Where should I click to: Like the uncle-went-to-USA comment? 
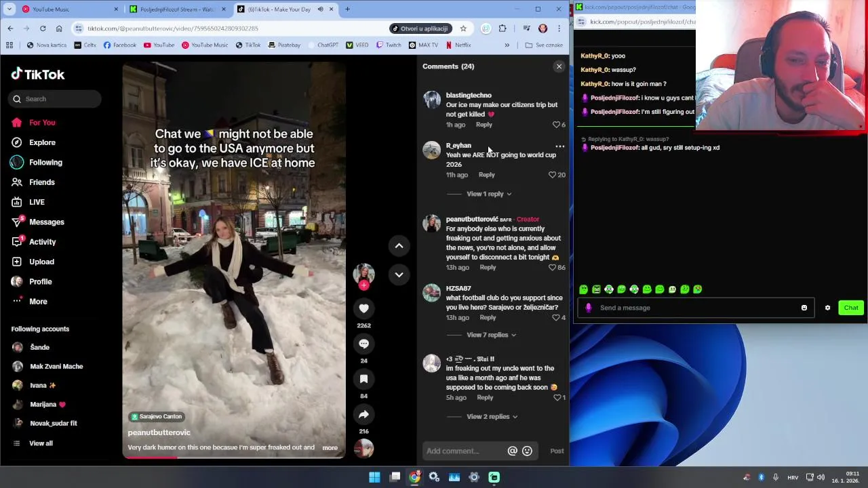click(557, 398)
